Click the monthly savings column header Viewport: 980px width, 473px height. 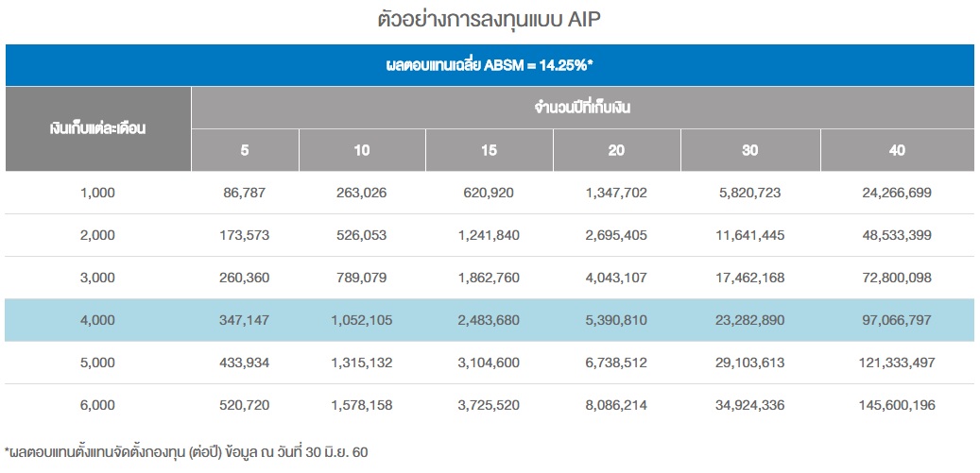98,129
